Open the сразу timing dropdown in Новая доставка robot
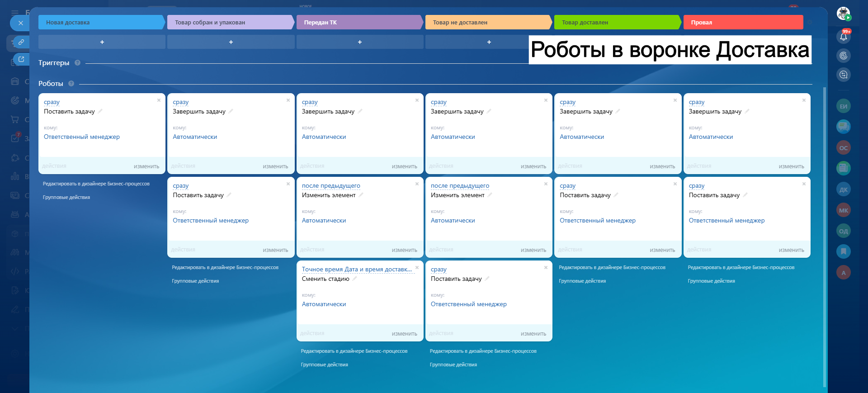 coord(52,102)
